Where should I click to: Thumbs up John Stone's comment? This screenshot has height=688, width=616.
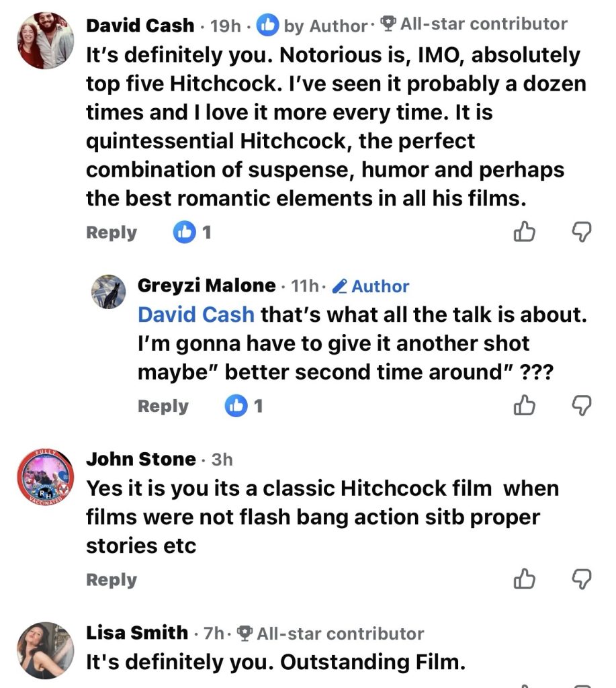[x=523, y=579]
